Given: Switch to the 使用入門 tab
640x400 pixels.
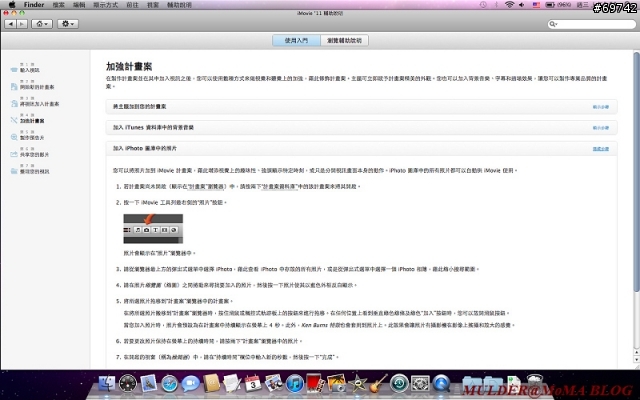Looking at the screenshot, I should (x=296, y=40).
